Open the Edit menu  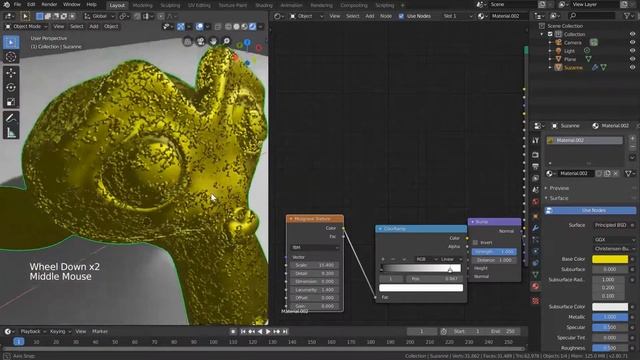click(x=31, y=4)
